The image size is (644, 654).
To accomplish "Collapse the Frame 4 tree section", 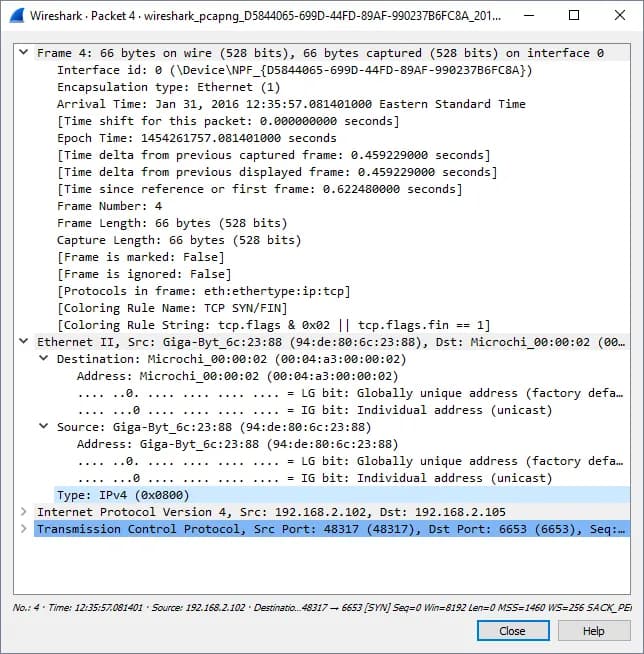I will coord(24,52).
